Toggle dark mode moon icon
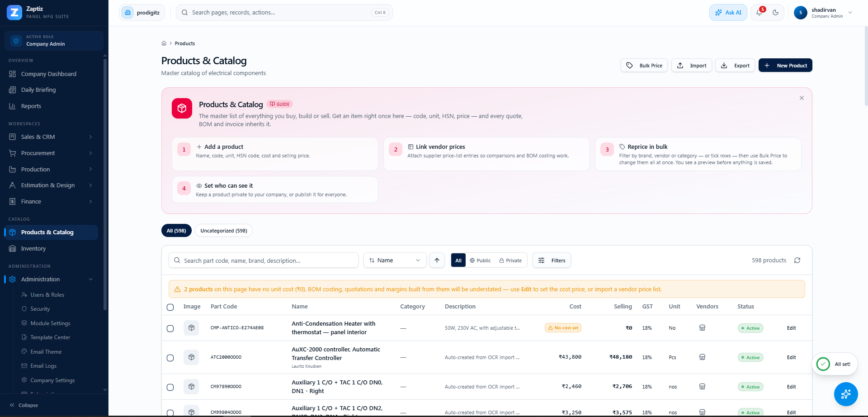Screen dimensions: 868x417 [776, 13]
